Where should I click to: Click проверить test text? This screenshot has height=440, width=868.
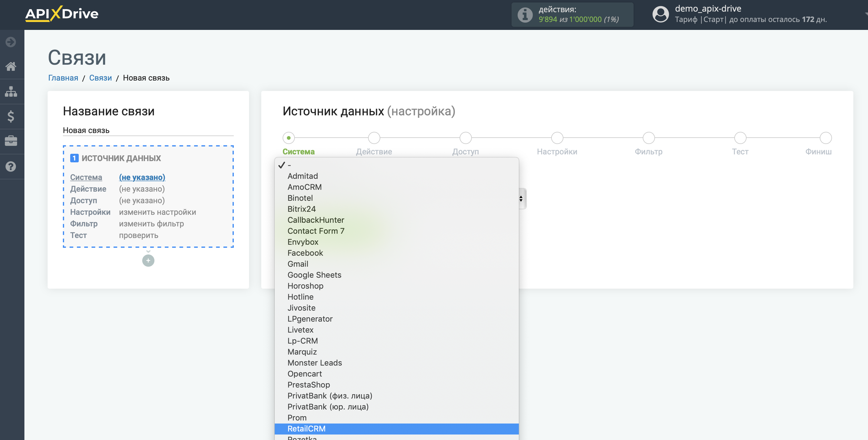(x=139, y=235)
